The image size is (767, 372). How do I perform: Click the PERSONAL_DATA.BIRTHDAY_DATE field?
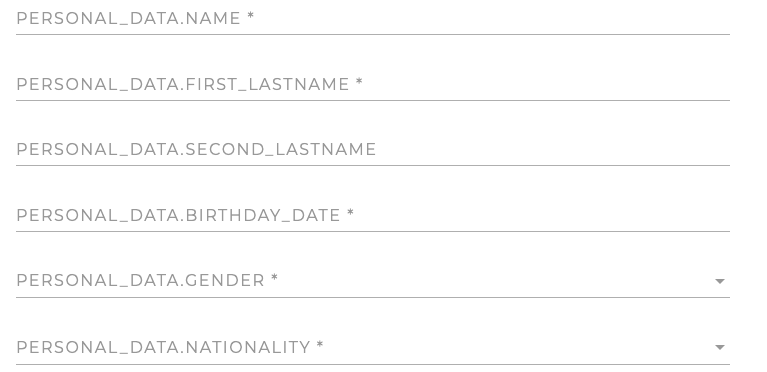click(x=373, y=215)
